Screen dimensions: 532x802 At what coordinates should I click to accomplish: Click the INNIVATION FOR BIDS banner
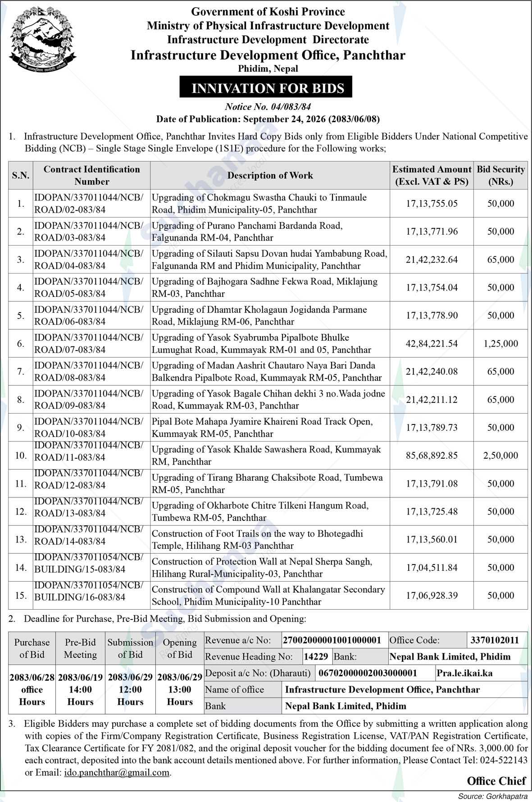266,87
